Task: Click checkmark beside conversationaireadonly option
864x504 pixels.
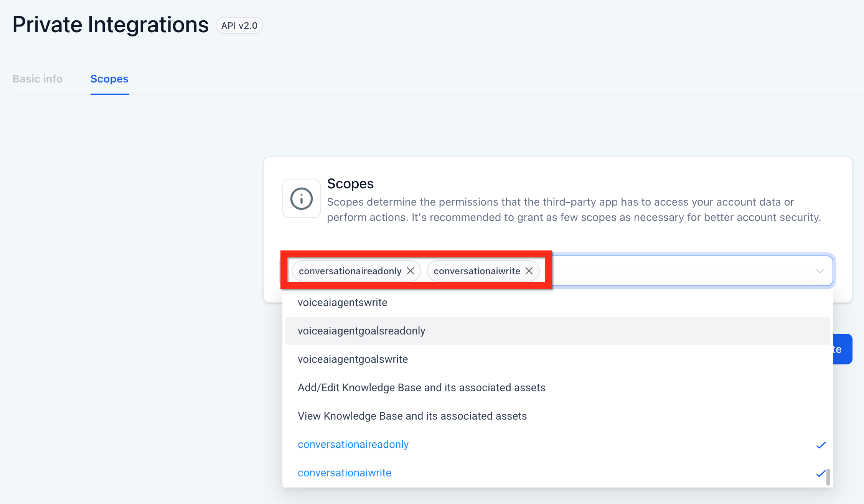Action: click(x=821, y=445)
